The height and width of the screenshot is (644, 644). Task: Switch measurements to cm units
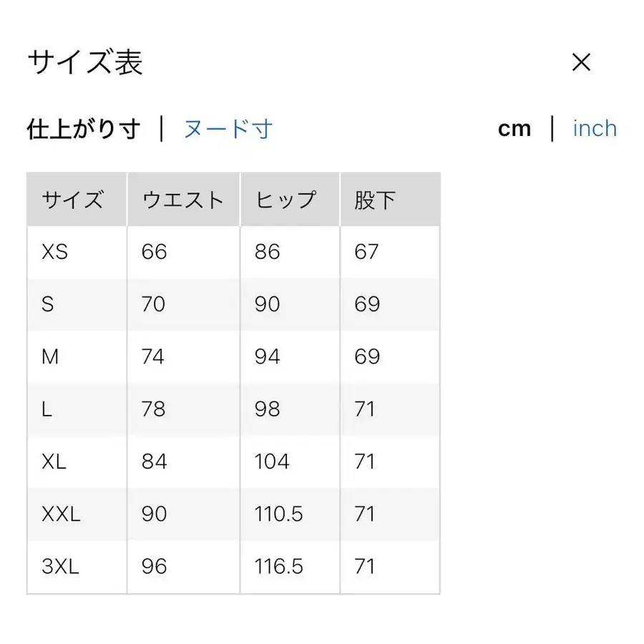pyautogui.click(x=514, y=128)
